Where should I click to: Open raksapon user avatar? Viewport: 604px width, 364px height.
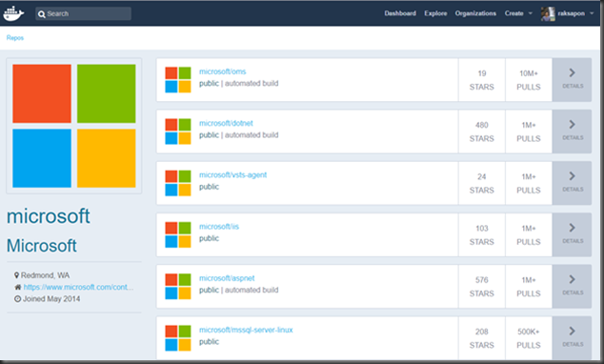(548, 14)
